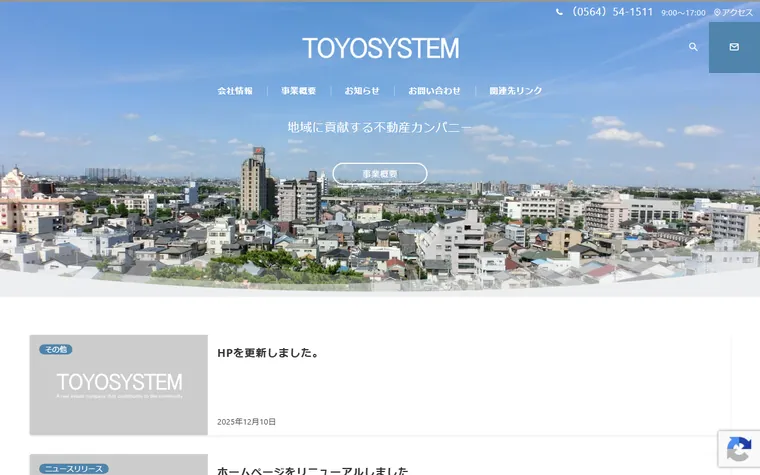Open the 関連先リンク menu item
Viewport: 760px width, 475px height.
point(516,91)
